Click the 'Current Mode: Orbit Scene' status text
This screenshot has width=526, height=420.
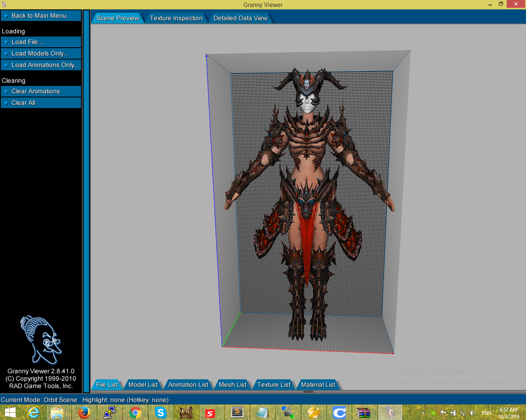pos(39,400)
